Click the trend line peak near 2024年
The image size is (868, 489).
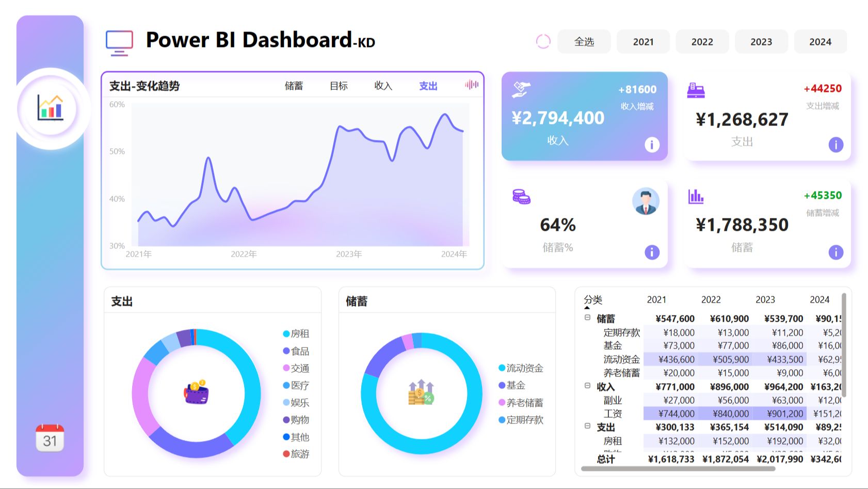[x=445, y=114]
